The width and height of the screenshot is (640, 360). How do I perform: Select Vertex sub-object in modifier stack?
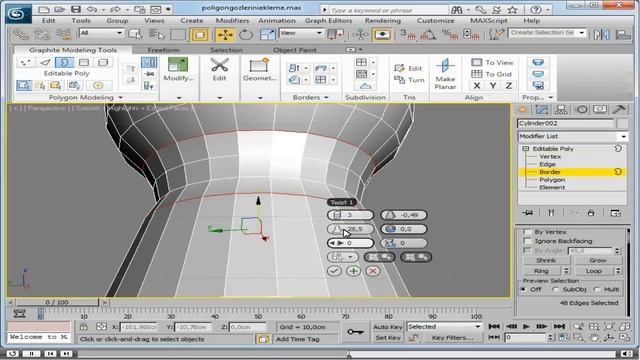click(550, 157)
